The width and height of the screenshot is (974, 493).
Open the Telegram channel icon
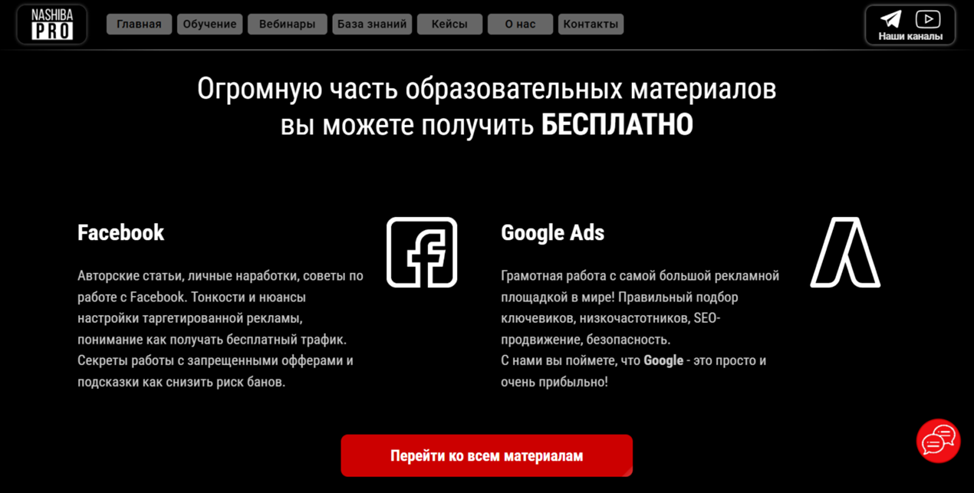(891, 19)
